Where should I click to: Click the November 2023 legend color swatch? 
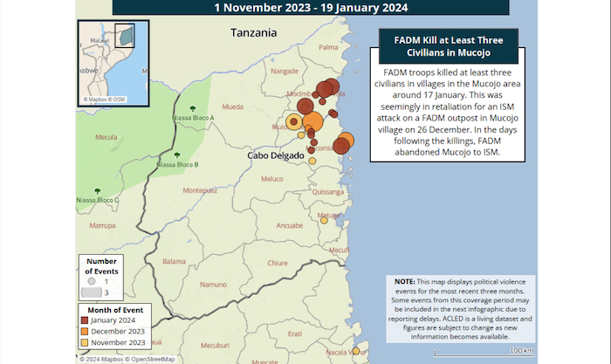click(x=86, y=342)
